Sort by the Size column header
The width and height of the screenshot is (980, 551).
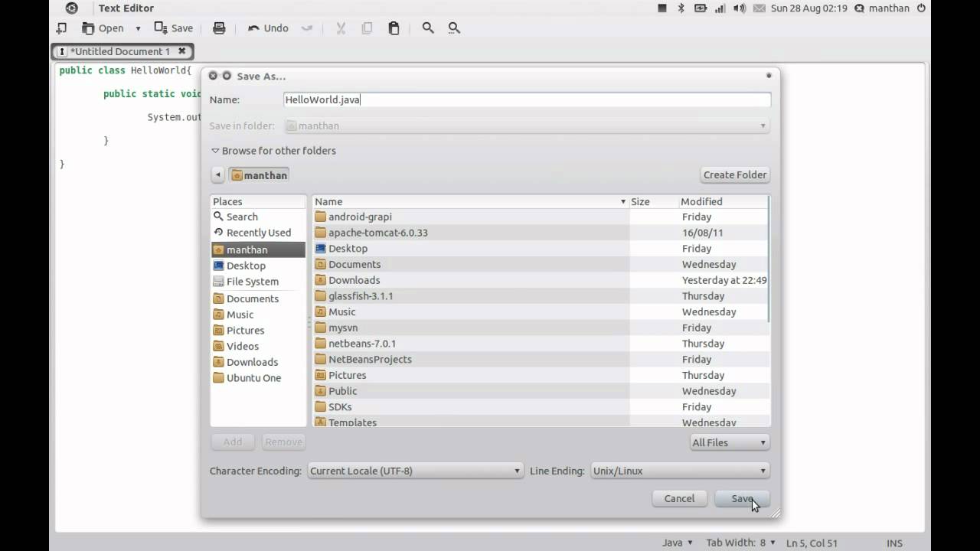[x=654, y=201]
